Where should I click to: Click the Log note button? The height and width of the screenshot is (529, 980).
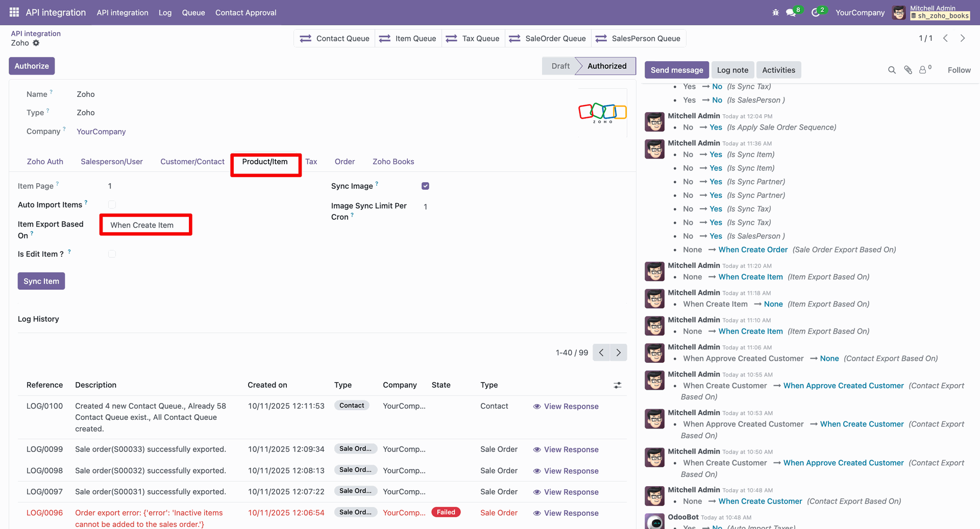coord(732,70)
